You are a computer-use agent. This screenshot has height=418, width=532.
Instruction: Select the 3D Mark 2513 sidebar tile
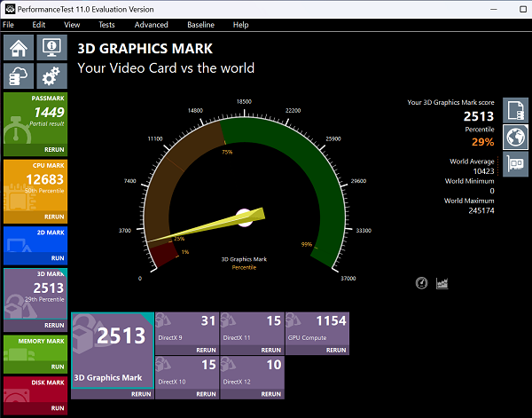(x=35, y=294)
